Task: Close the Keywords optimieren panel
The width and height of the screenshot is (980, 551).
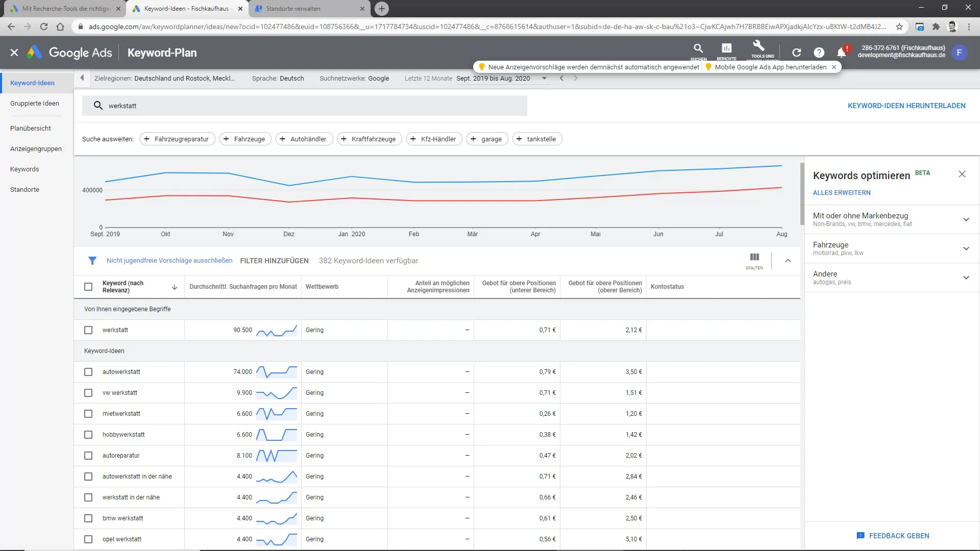Action: point(962,174)
